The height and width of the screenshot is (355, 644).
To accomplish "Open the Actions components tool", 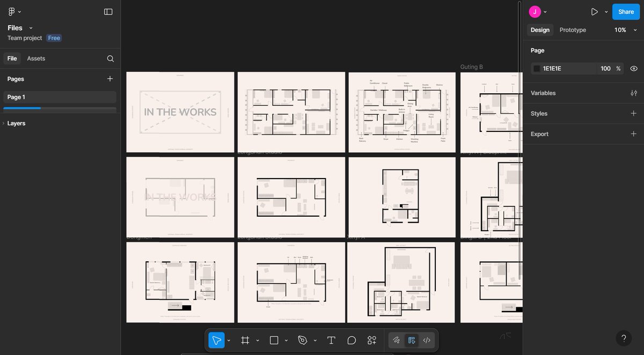I will point(372,340).
